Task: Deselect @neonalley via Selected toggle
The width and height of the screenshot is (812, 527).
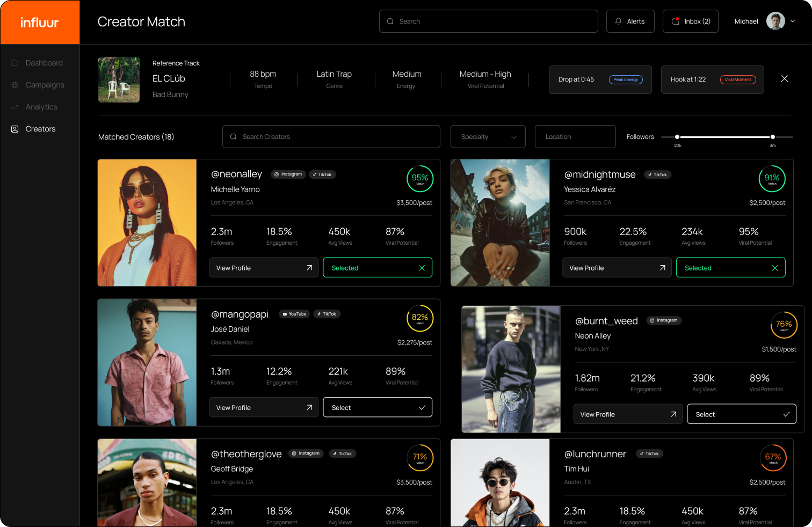Action: point(378,268)
